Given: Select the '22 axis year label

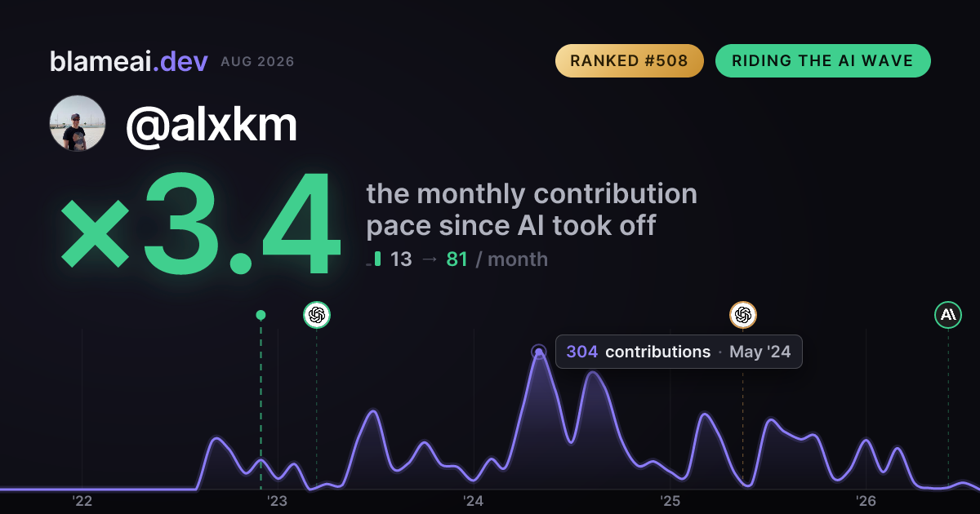Looking at the screenshot, I should (x=82, y=500).
